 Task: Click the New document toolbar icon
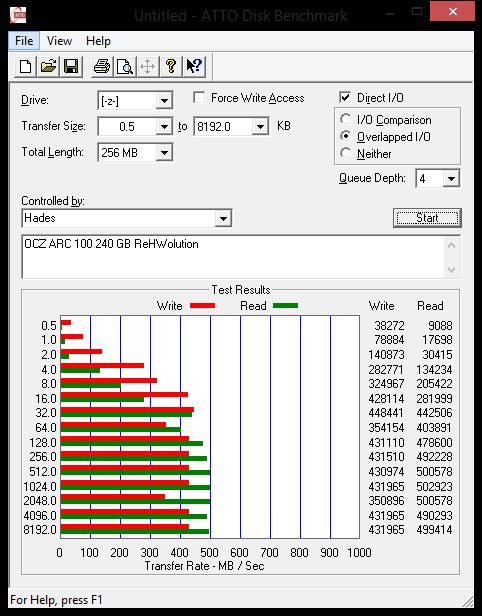coord(26,66)
